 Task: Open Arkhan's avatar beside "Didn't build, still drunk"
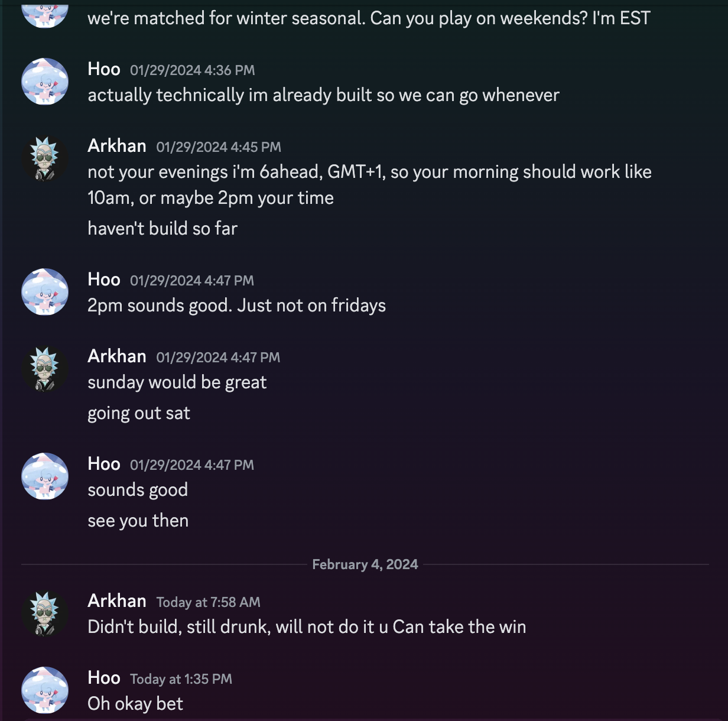point(45,613)
